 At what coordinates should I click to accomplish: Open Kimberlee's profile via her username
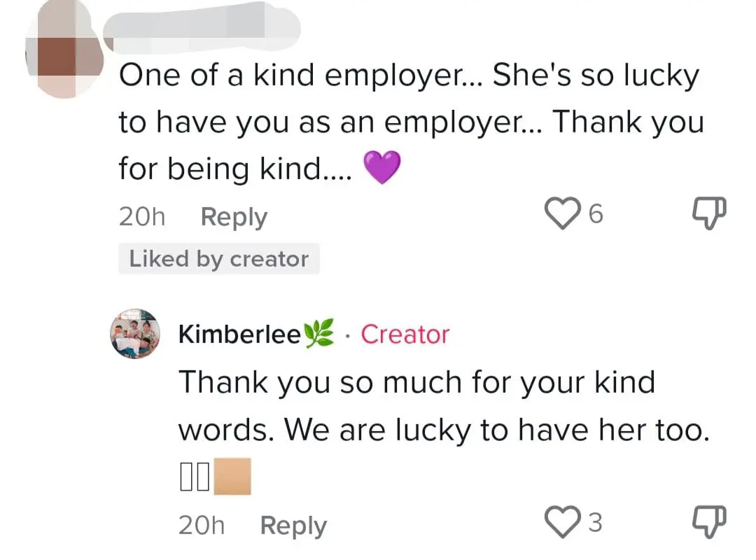(240, 335)
